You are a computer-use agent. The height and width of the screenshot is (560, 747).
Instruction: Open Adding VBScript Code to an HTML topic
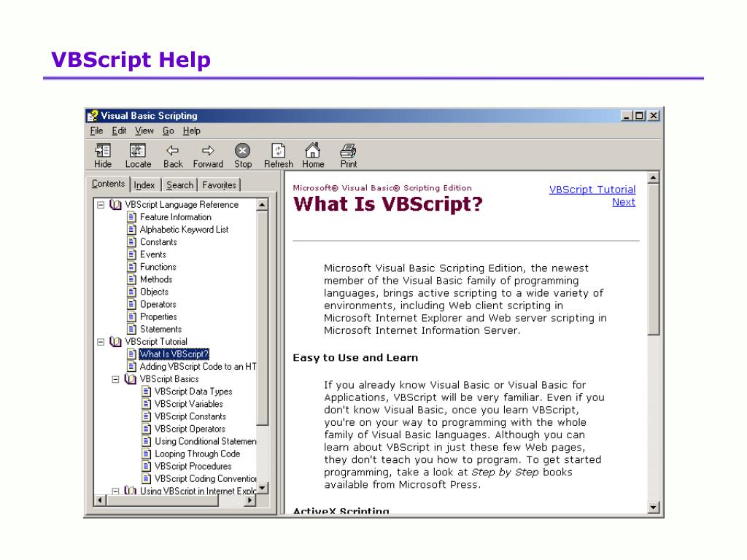[x=198, y=367]
